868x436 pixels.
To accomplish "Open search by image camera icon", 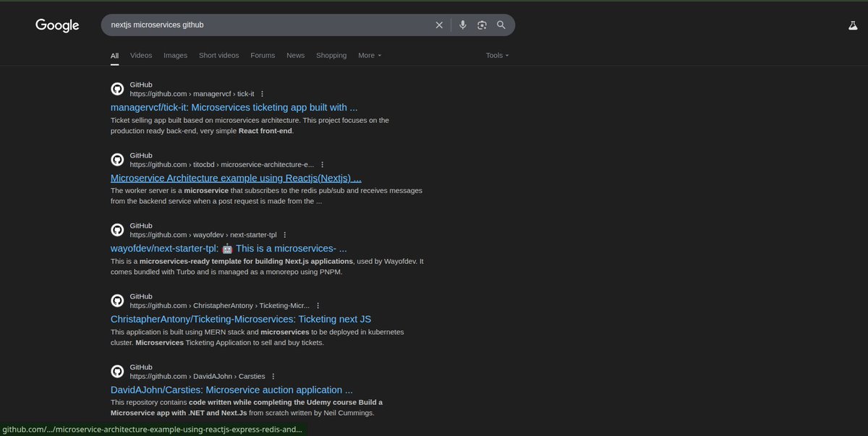I will pyautogui.click(x=482, y=25).
